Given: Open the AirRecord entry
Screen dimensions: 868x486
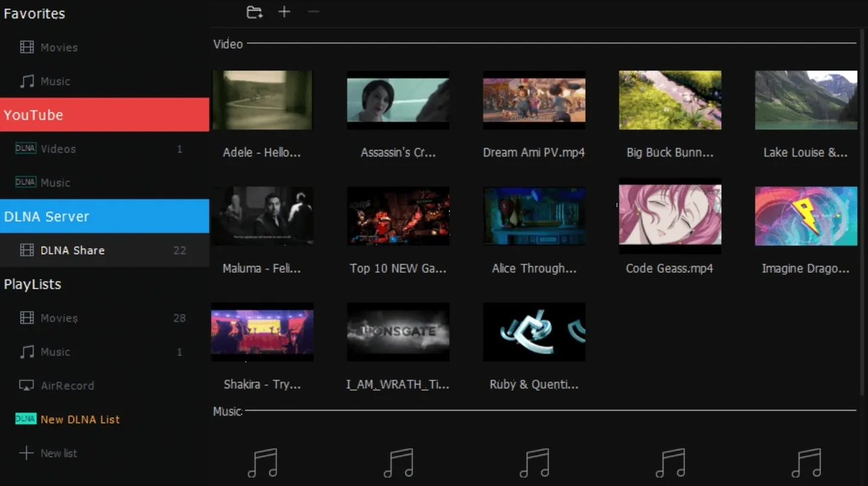Looking at the screenshot, I should click(x=104, y=386).
